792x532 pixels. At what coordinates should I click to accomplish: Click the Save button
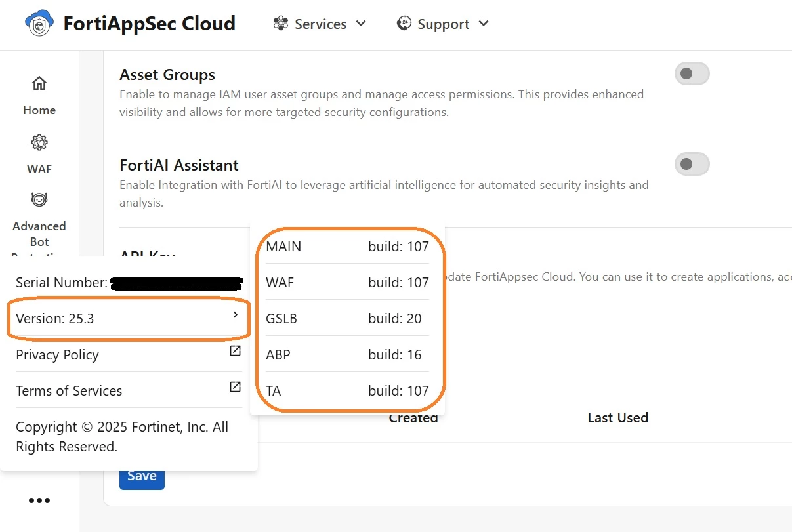(x=142, y=476)
